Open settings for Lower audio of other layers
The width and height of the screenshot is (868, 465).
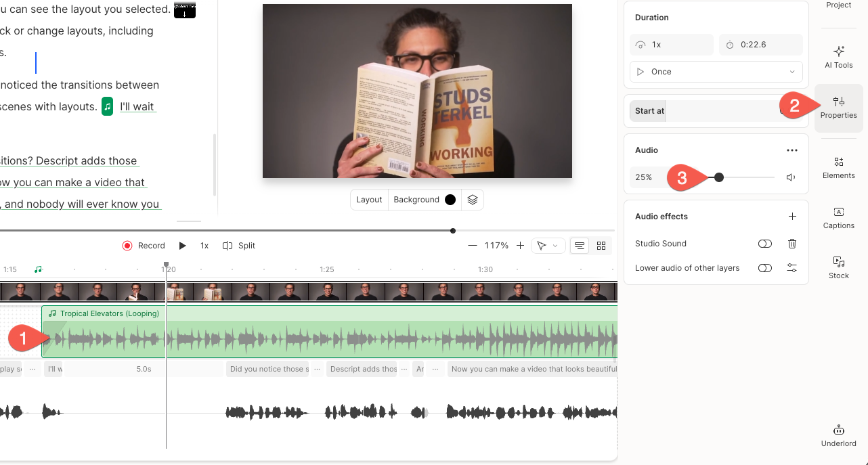pos(791,268)
